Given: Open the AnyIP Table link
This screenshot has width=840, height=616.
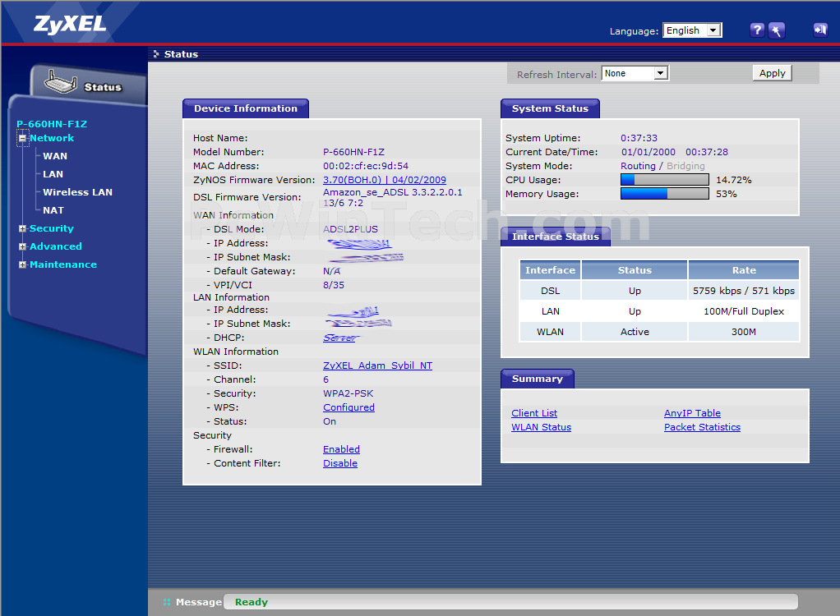Looking at the screenshot, I should coord(692,413).
